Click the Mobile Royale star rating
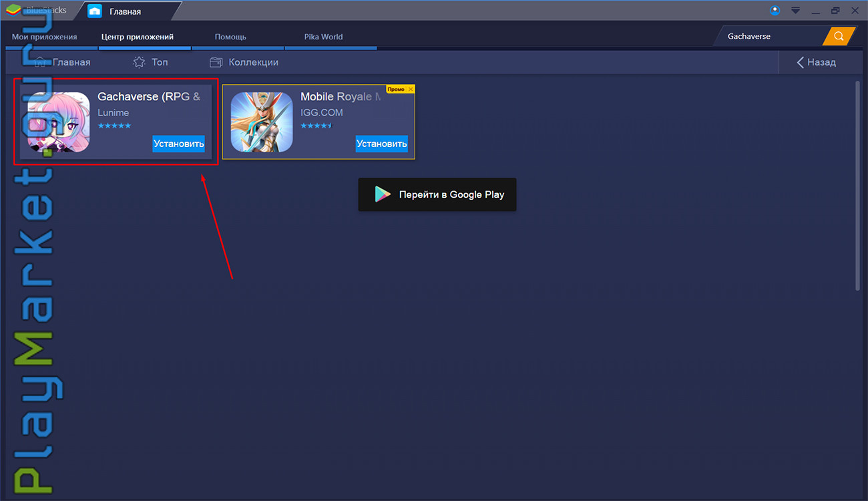 point(316,126)
